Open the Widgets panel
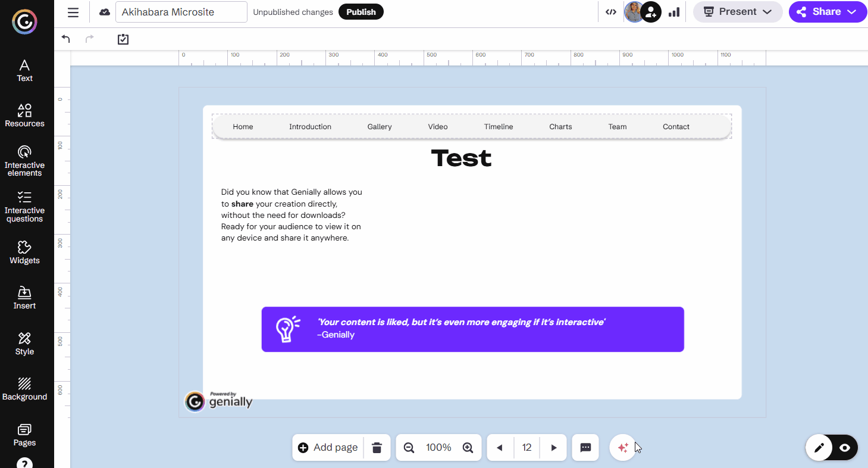The height and width of the screenshot is (468, 868). pos(24,252)
